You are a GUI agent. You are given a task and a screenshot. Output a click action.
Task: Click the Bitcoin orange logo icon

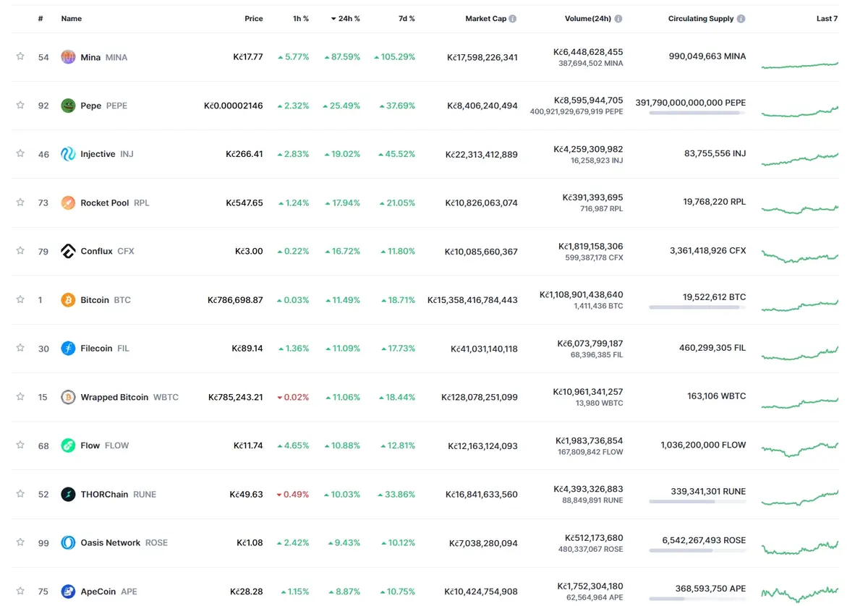[68, 300]
